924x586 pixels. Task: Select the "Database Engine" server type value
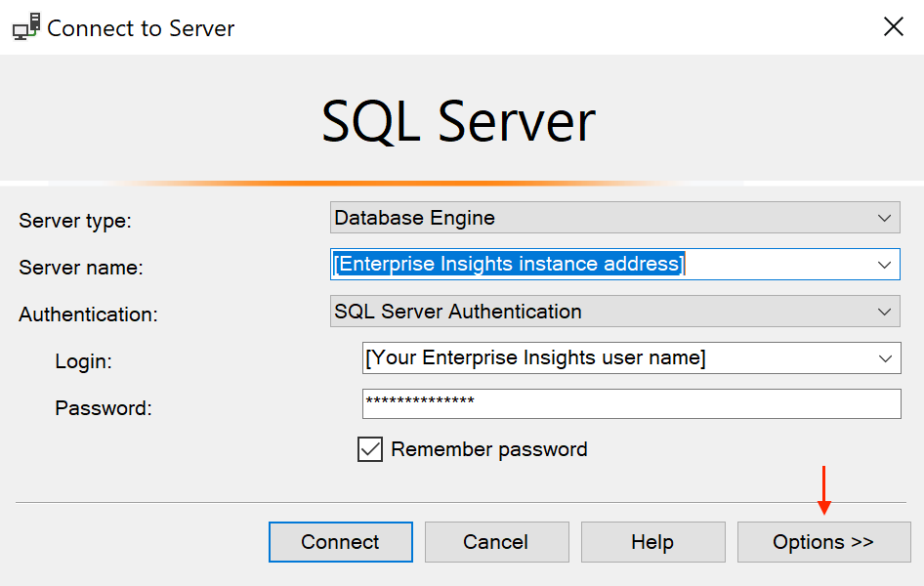(415, 218)
